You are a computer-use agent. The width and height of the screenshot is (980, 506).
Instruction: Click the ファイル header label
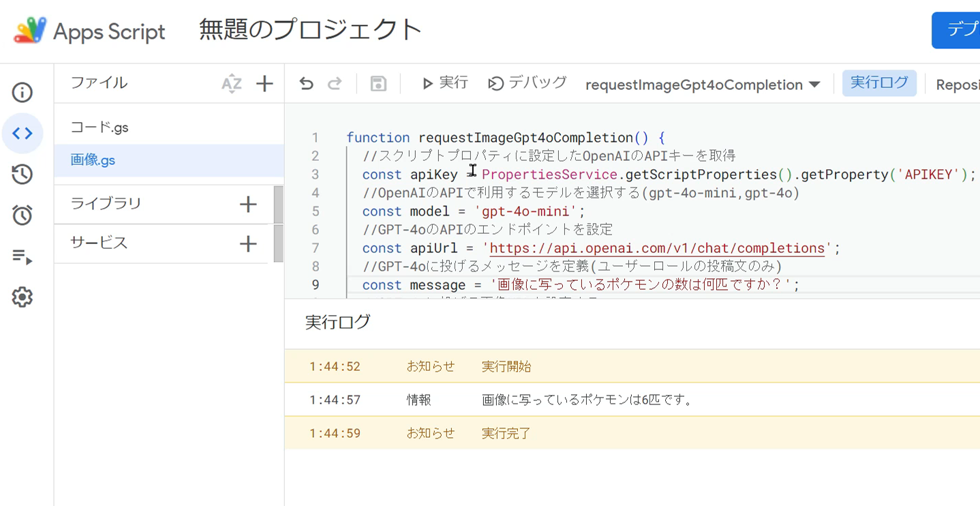[99, 83]
